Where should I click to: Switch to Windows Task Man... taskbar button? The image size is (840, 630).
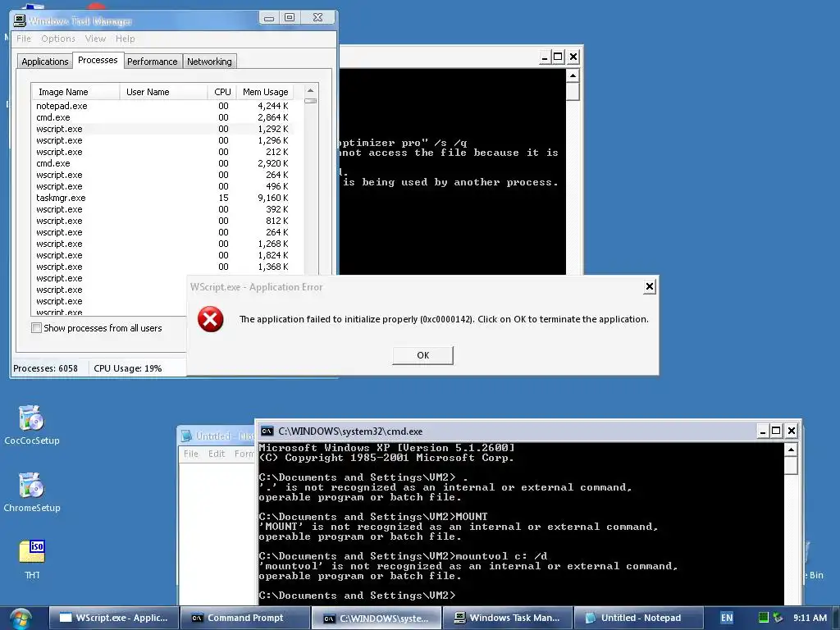pos(507,618)
